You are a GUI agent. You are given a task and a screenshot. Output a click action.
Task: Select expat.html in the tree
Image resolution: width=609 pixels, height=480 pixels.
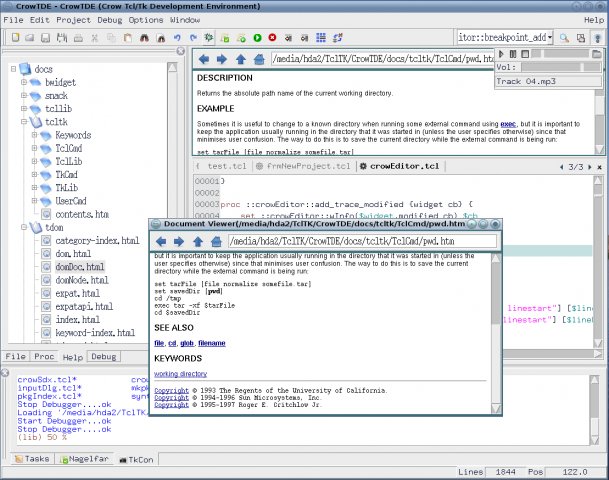click(x=78, y=293)
